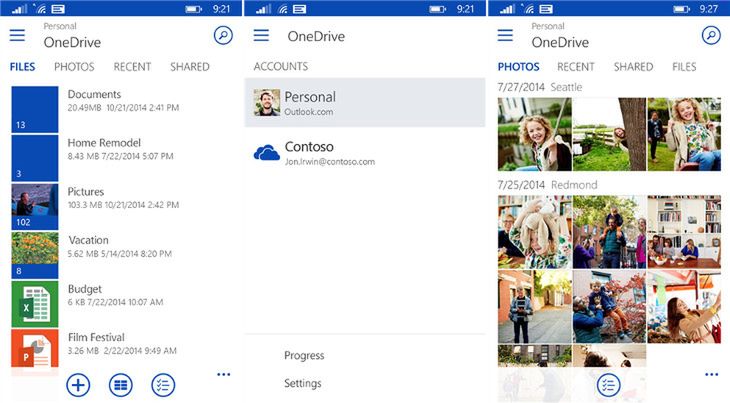Viewport: 730px width, 403px height.
Task: Open Redmond photo of man in alley
Action: tap(534, 307)
